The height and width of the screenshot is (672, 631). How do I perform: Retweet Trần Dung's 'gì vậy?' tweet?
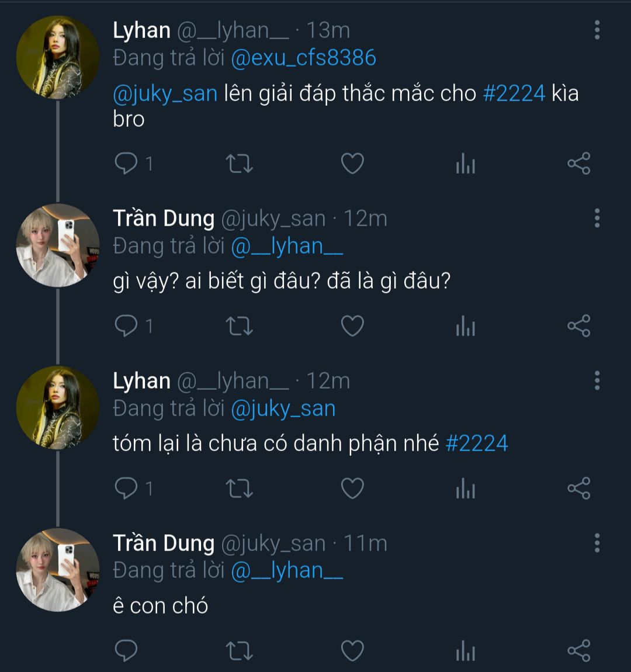(x=239, y=326)
